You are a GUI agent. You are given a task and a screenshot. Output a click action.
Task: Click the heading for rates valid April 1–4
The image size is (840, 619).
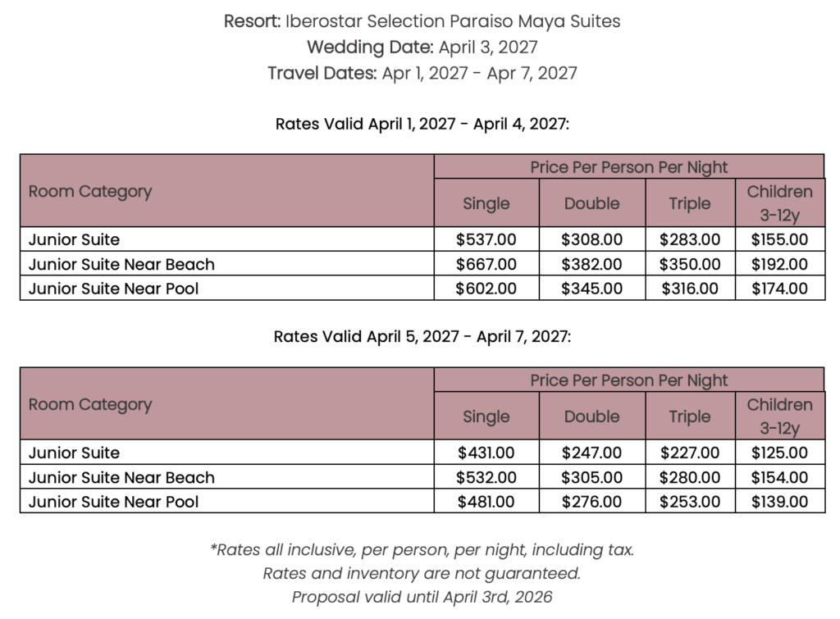(x=422, y=124)
